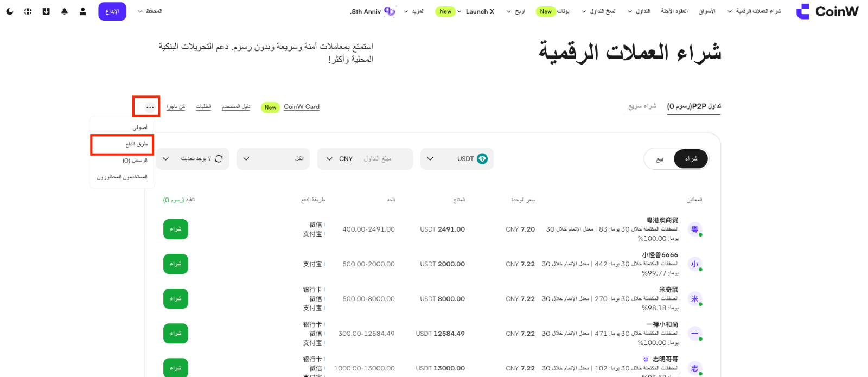The width and height of the screenshot is (868, 377).
Task: Select بيع sell toggle
Action: [x=660, y=159]
